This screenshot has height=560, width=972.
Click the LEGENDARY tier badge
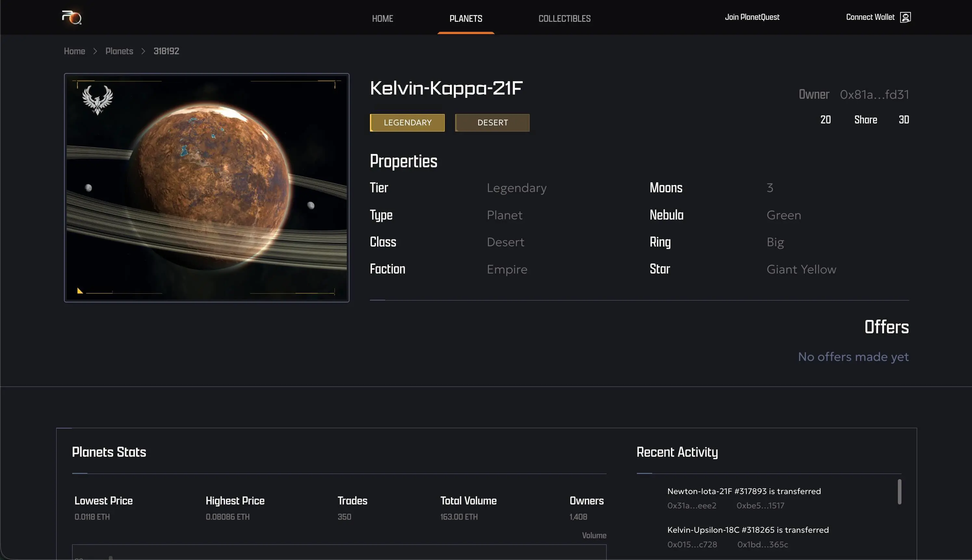tap(407, 123)
